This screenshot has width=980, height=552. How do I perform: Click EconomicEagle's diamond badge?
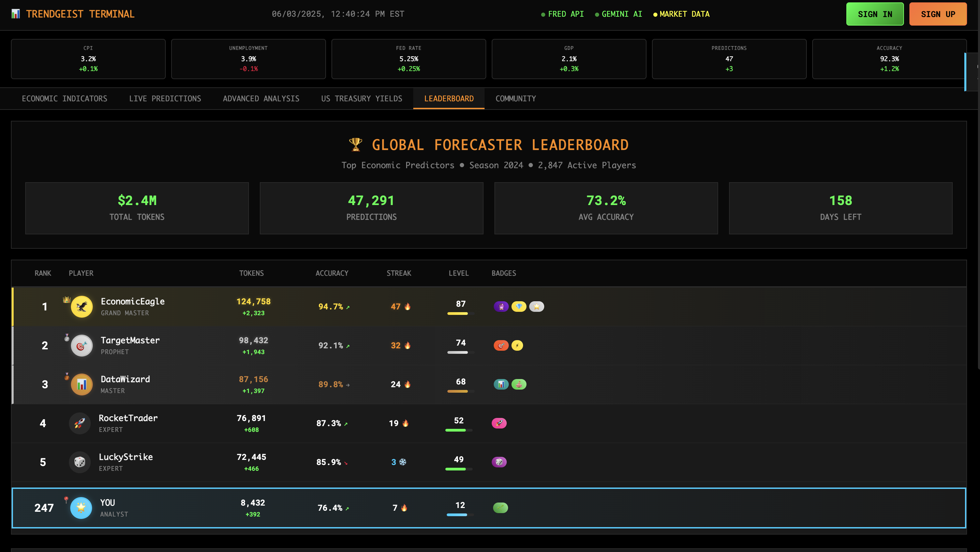pos(519,306)
